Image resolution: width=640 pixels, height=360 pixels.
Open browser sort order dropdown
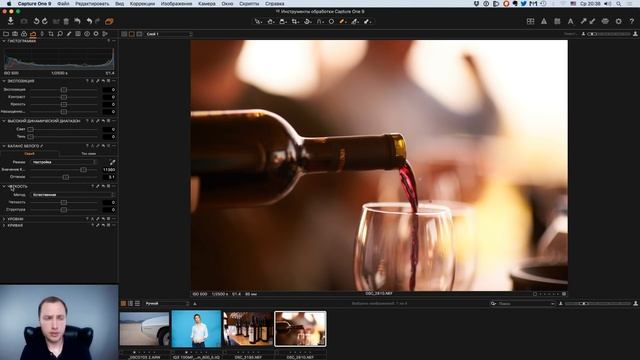pos(167,303)
